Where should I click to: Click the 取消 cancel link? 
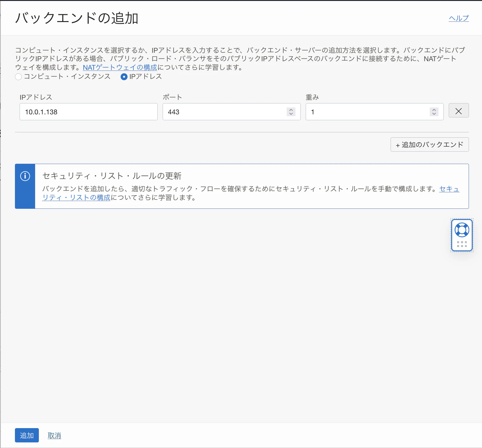pyautogui.click(x=54, y=436)
